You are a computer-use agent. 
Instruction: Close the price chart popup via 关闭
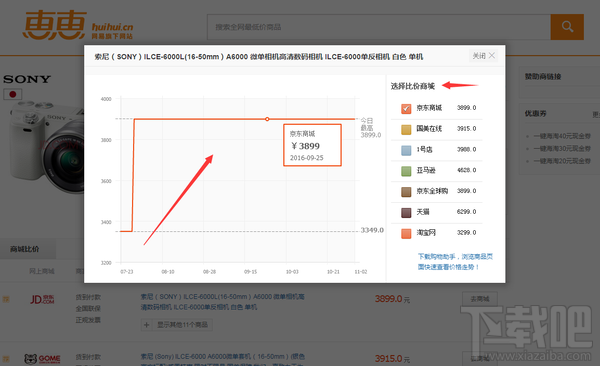click(x=484, y=56)
